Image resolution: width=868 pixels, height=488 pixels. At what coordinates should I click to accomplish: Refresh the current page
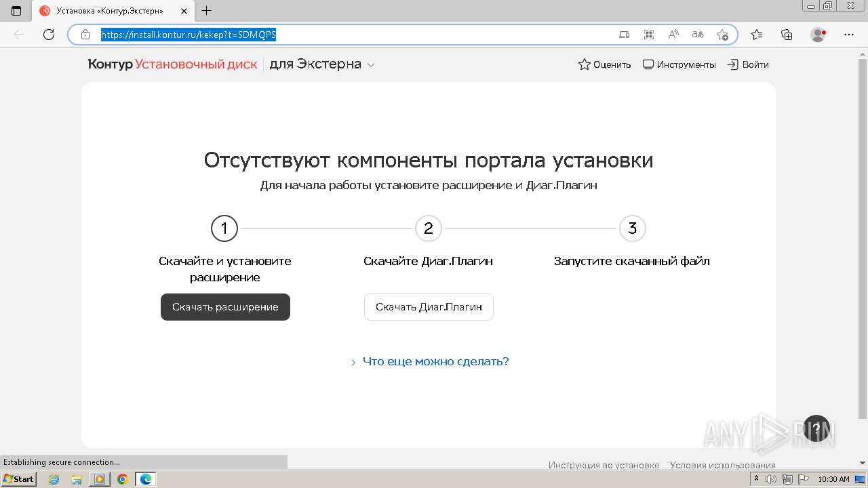point(49,35)
